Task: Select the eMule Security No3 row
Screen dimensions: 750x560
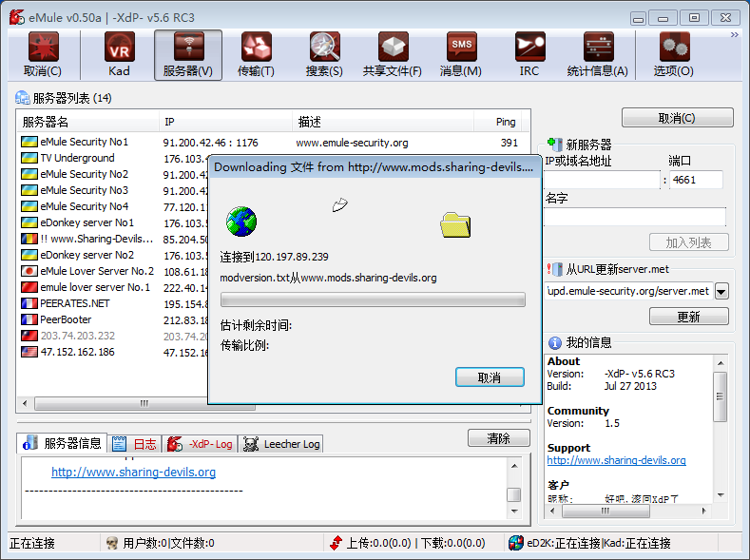Action: (x=113, y=190)
